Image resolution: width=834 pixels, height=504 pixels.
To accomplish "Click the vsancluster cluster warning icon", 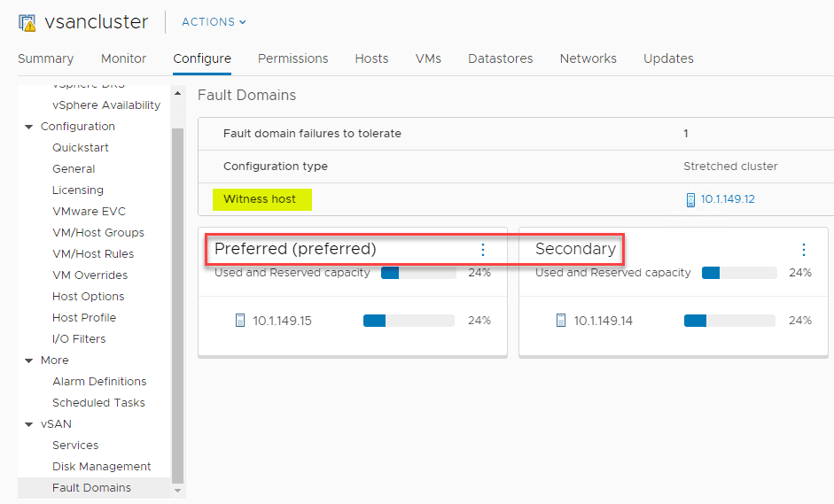I will (x=27, y=22).
